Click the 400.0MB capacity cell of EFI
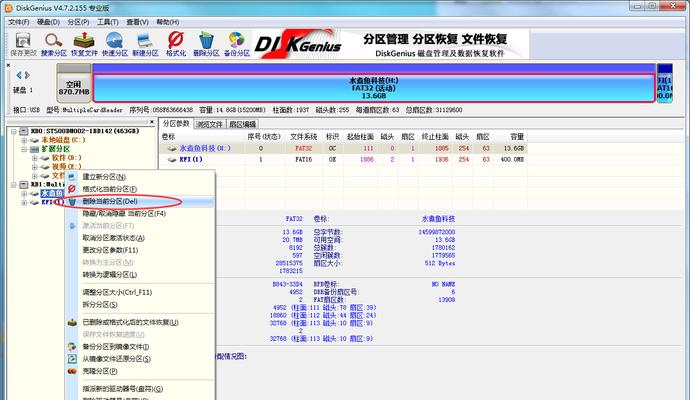The width and height of the screenshot is (690, 400). coord(512,159)
